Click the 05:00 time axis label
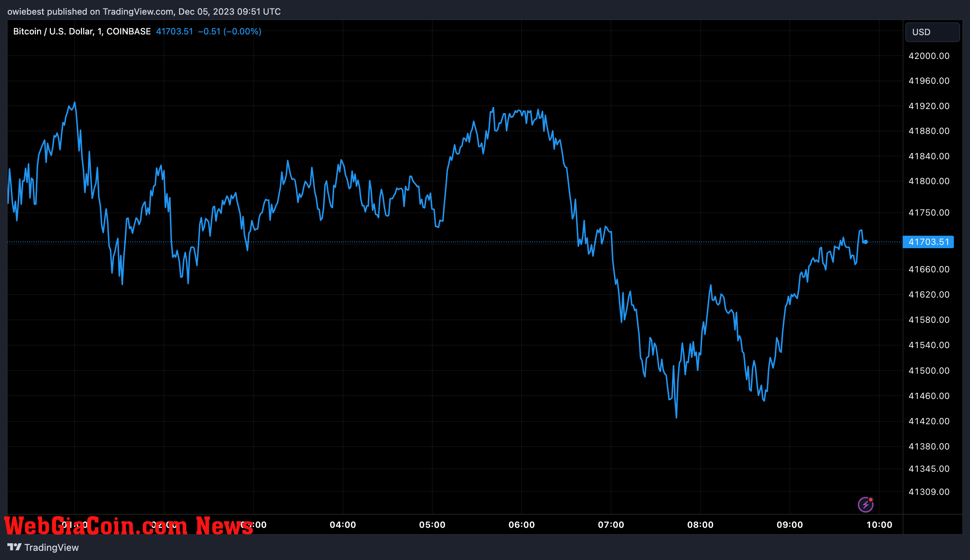This screenshot has height=560, width=970. coord(432,525)
